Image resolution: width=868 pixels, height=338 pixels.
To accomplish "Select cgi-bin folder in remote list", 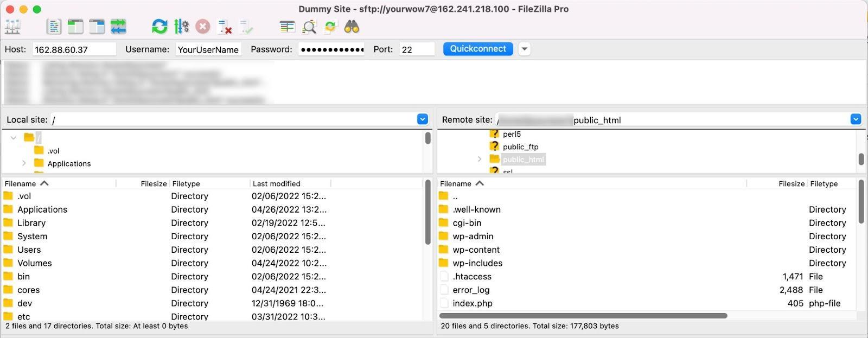I will point(647,223).
